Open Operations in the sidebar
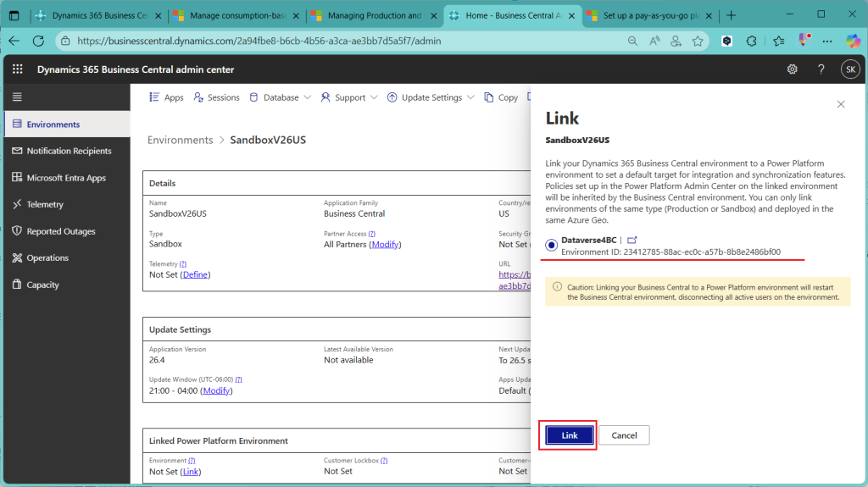The width and height of the screenshot is (868, 487). point(67,257)
